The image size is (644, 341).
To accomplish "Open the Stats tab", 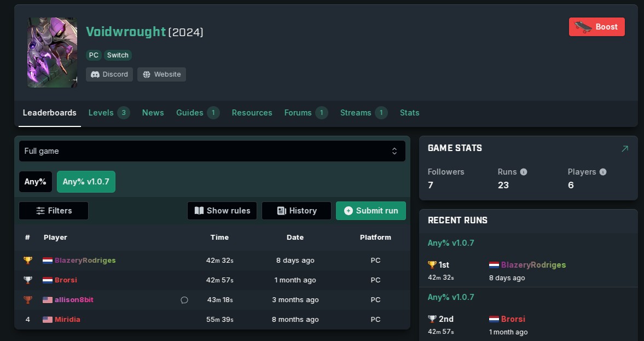I will (x=409, y=113).
